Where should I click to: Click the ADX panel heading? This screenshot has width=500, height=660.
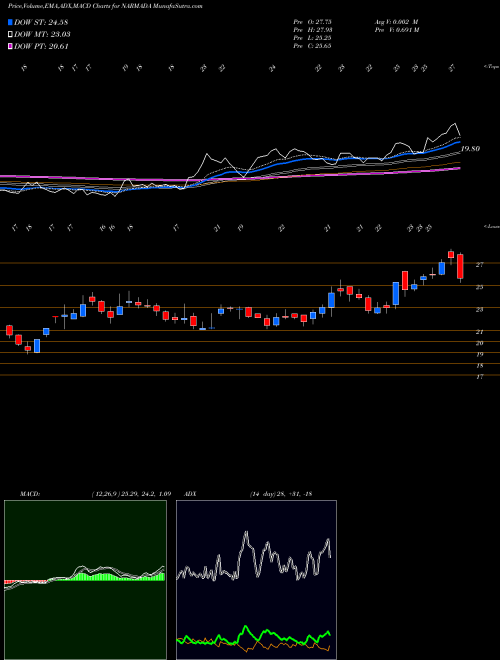(x=192, y=494)
